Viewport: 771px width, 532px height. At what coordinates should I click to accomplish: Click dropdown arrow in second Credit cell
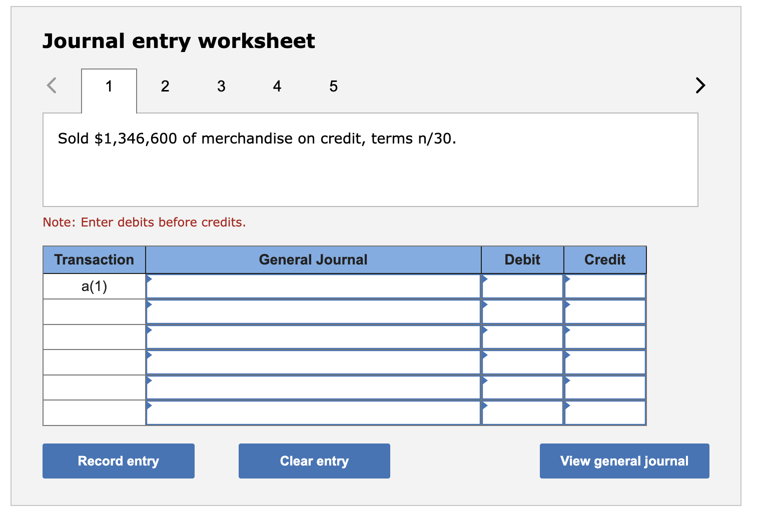tap(567, 304)
